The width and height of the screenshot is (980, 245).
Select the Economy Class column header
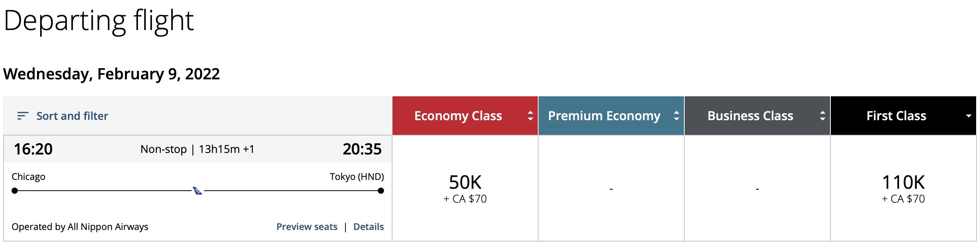pyautogui.click(x=458, y=116)
